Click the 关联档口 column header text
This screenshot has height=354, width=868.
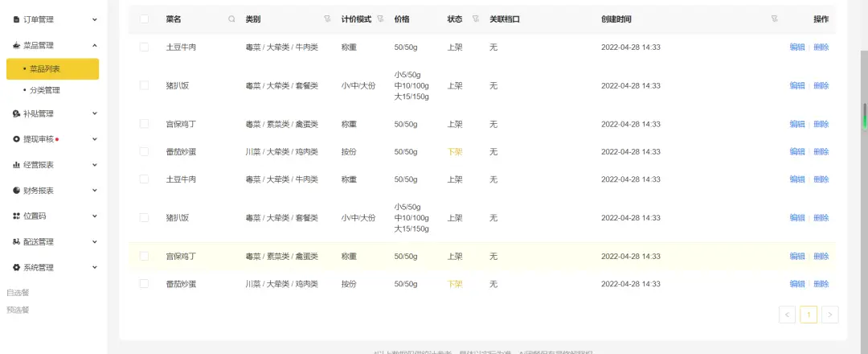[x=504, y=19]
